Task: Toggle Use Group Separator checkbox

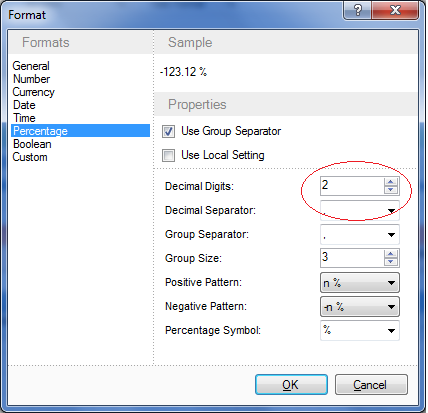Action: pos(168,131)
